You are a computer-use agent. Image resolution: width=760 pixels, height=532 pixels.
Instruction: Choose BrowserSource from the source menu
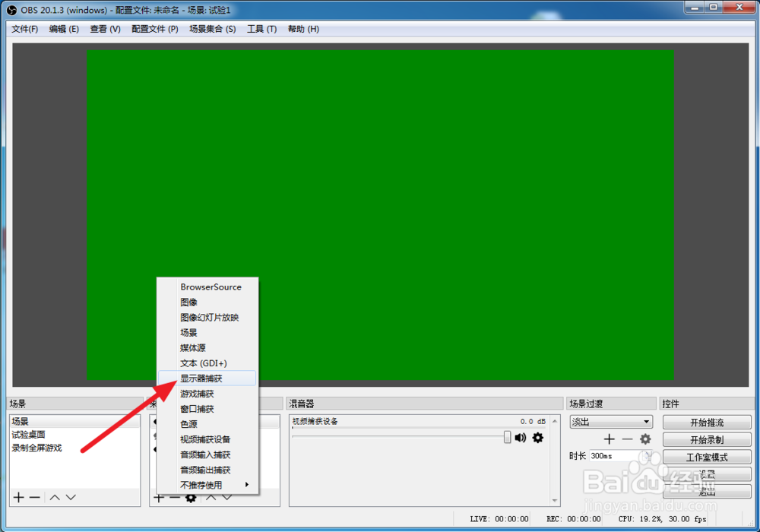coord(207,287)
